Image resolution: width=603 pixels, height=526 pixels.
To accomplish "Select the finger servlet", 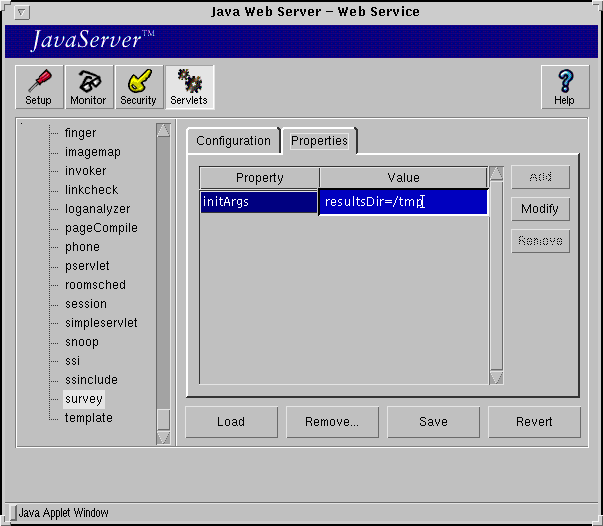I will pyautogui.click(x=80, y=133).
